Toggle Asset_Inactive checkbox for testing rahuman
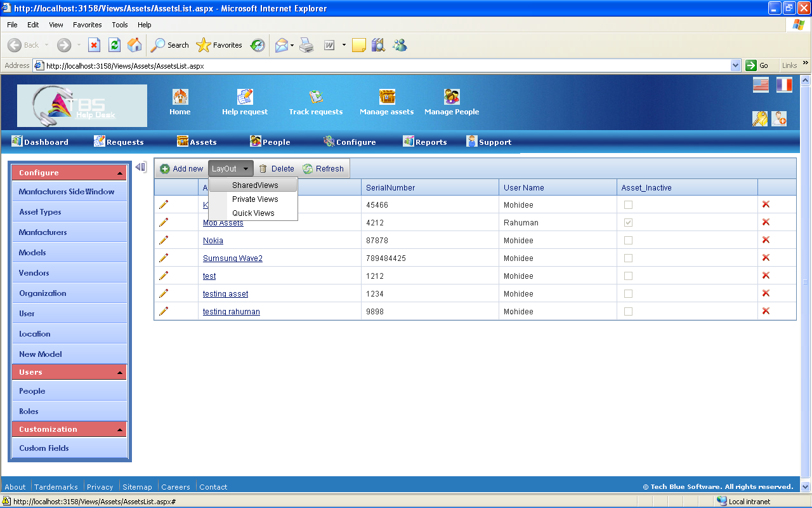 tap(628, 311)
